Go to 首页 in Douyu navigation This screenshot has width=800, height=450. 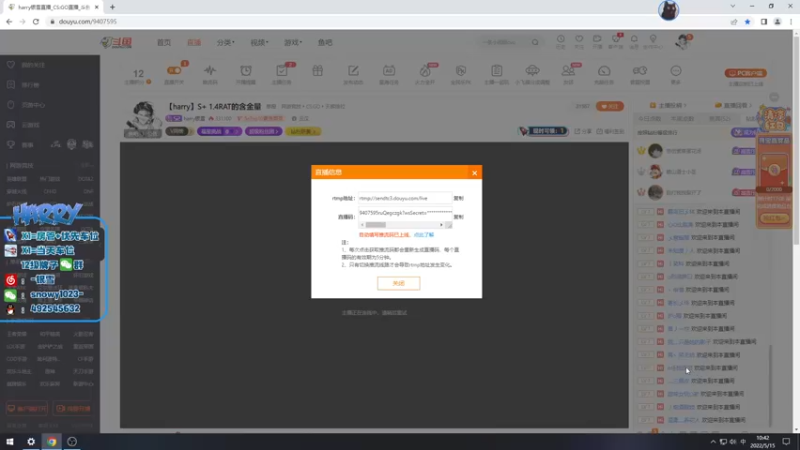click(x=164, y=42)
